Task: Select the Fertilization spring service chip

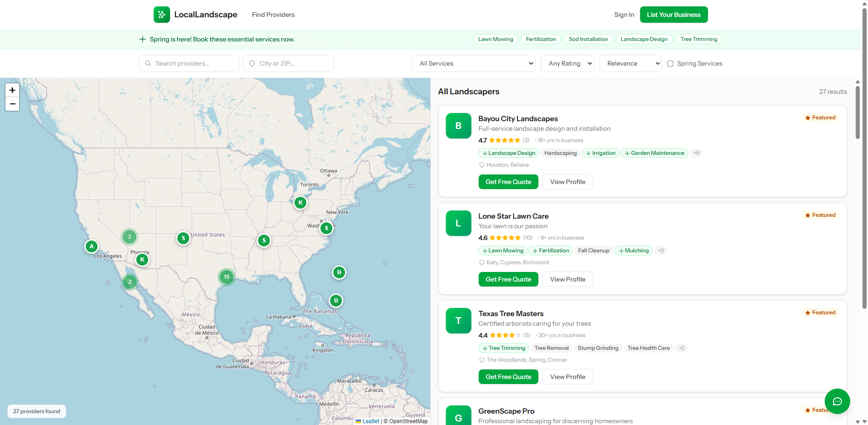Action: [x=541, y=39]
